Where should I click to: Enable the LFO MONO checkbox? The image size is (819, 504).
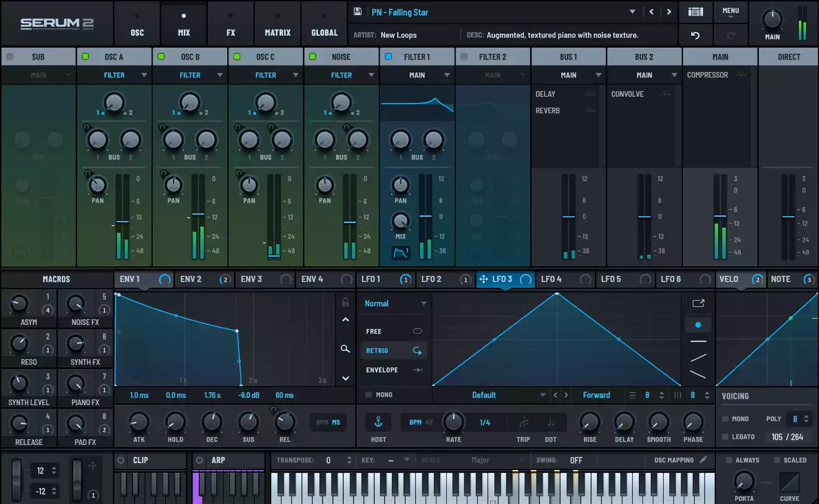(x=369, y=395)
